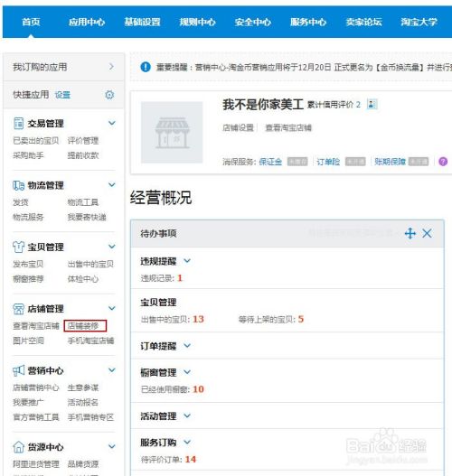Expand the 违规提醒 chevron
This screenshot has height=476, width=452.
[187, 260]
